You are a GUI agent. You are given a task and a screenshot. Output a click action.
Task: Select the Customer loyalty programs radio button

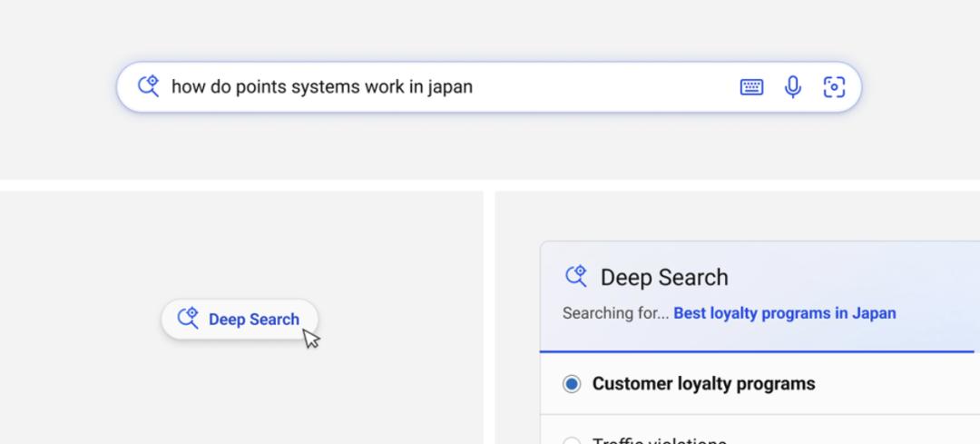point(572,384)
